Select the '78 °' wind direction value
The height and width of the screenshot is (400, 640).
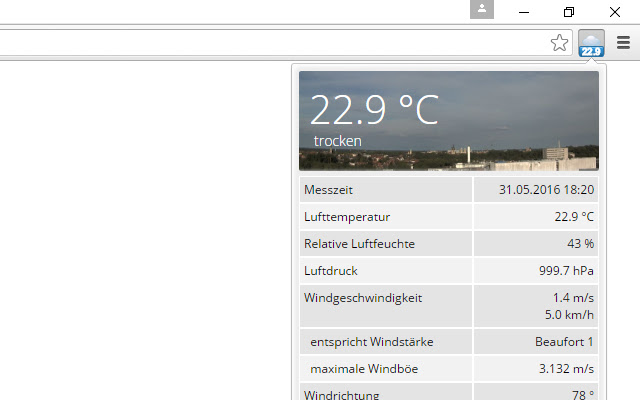point(583,395)
